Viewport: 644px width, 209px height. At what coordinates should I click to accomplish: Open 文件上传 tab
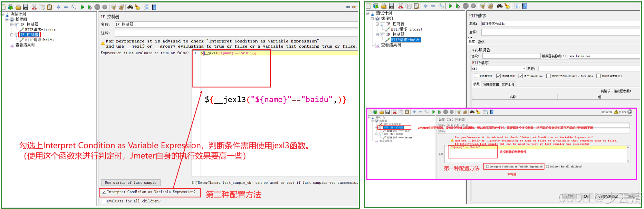pos(508,84)
